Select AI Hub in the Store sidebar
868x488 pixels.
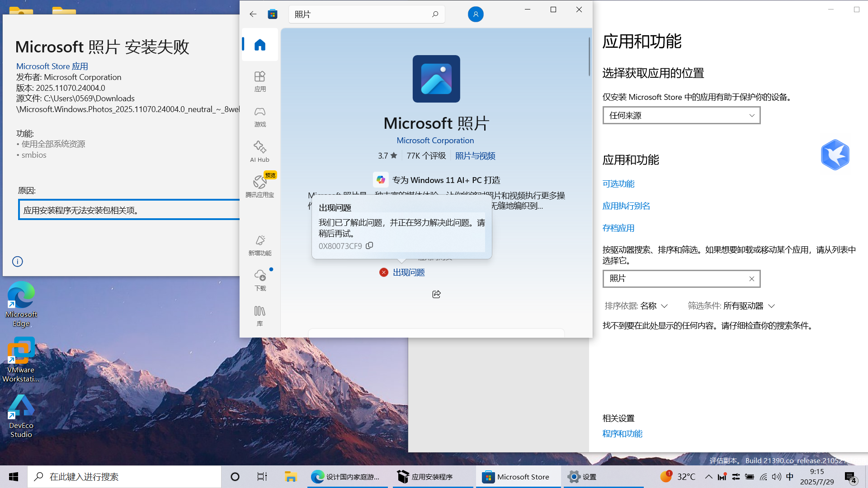pos(260,151)
